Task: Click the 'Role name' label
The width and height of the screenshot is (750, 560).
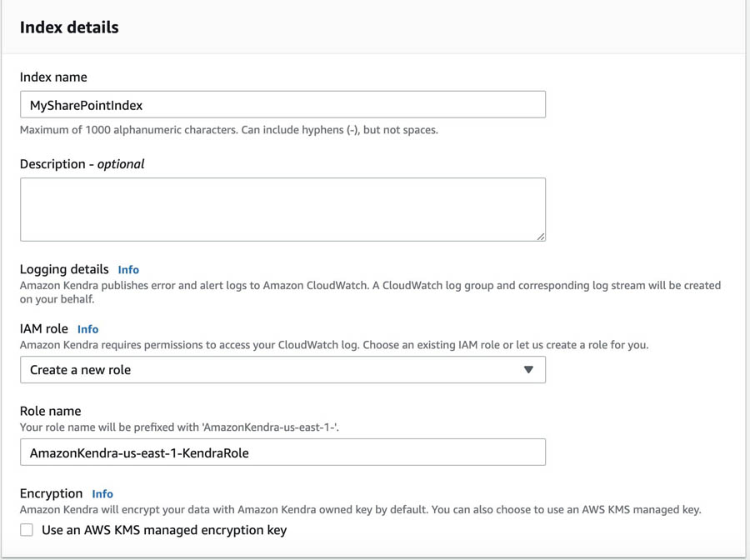Action: click(x=50, y=411)
